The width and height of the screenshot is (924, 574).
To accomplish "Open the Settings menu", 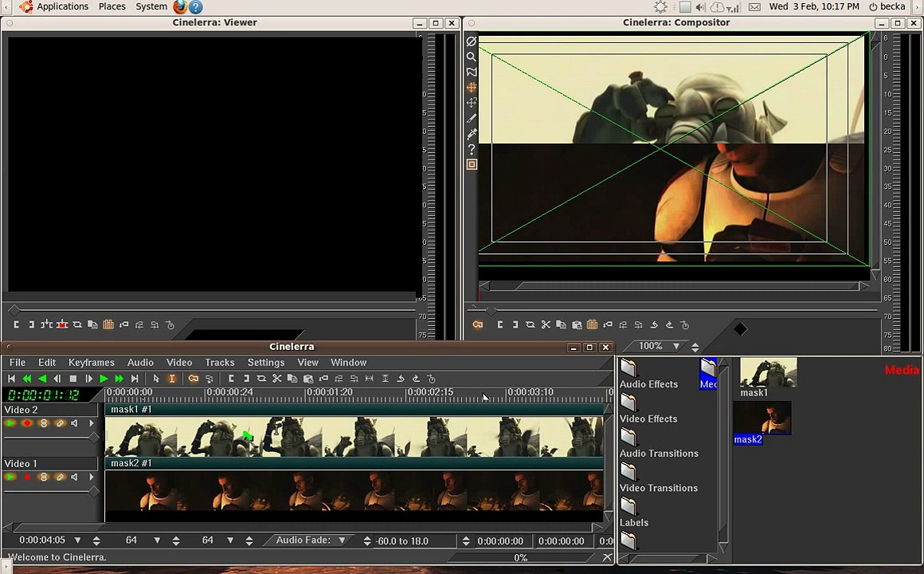I will [x=266, y=362].
